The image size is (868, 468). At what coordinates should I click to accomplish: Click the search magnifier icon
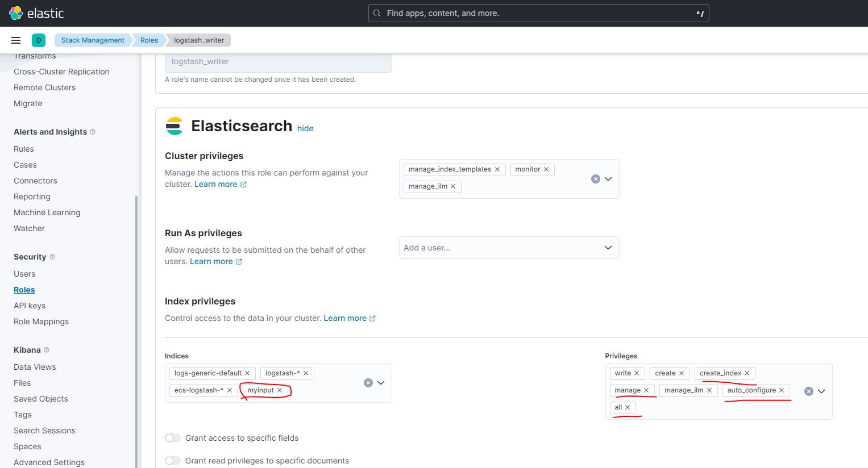pos(377,13)
